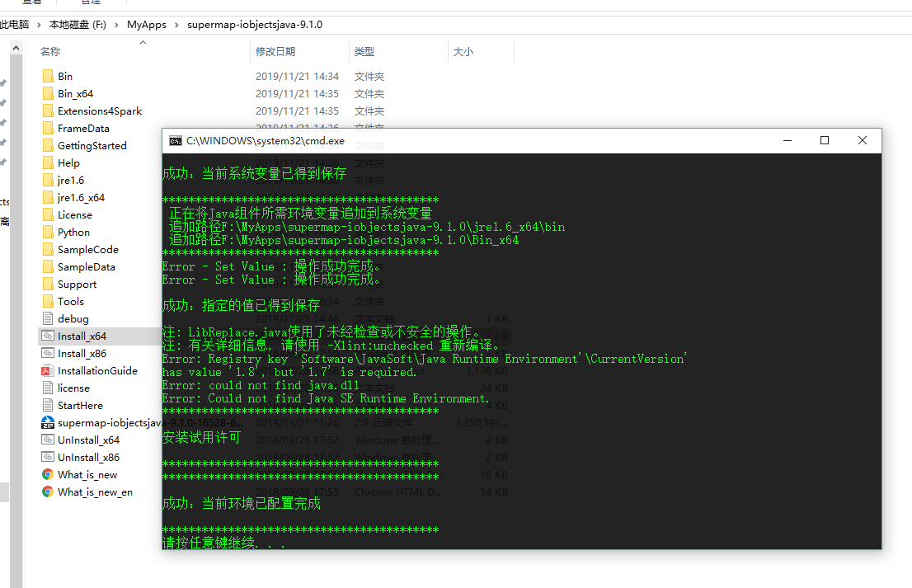Click the Bin_x64 date 2019/11/21 14:35
912x588 pixels.
297,94
